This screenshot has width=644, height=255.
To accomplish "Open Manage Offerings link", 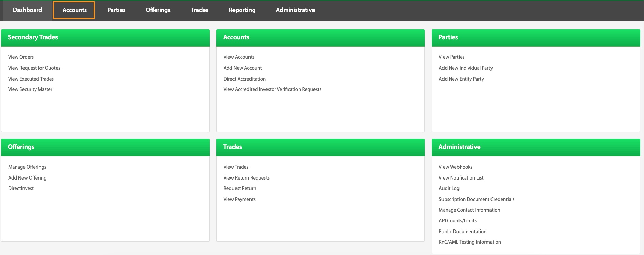I will tap(27, 167).
